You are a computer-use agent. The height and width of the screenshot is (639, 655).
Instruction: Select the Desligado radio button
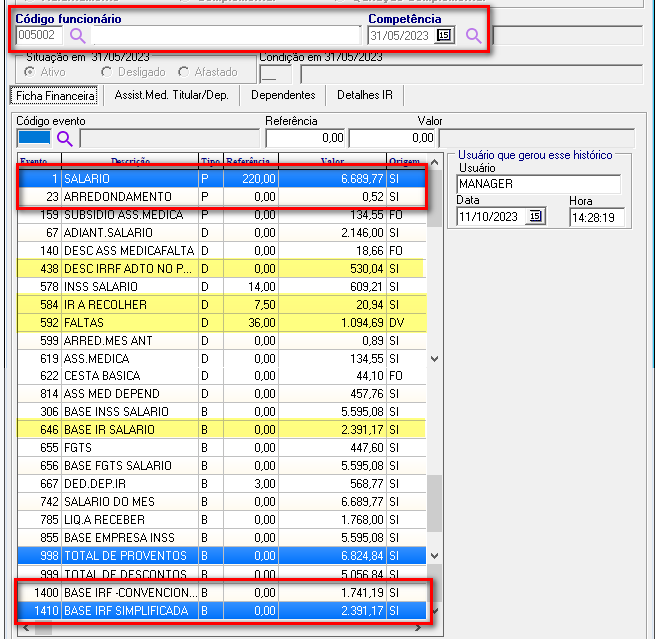point(107,72)
